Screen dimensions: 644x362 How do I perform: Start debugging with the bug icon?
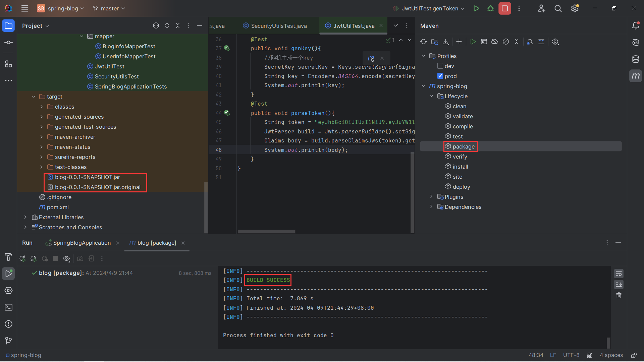(490, 8)
